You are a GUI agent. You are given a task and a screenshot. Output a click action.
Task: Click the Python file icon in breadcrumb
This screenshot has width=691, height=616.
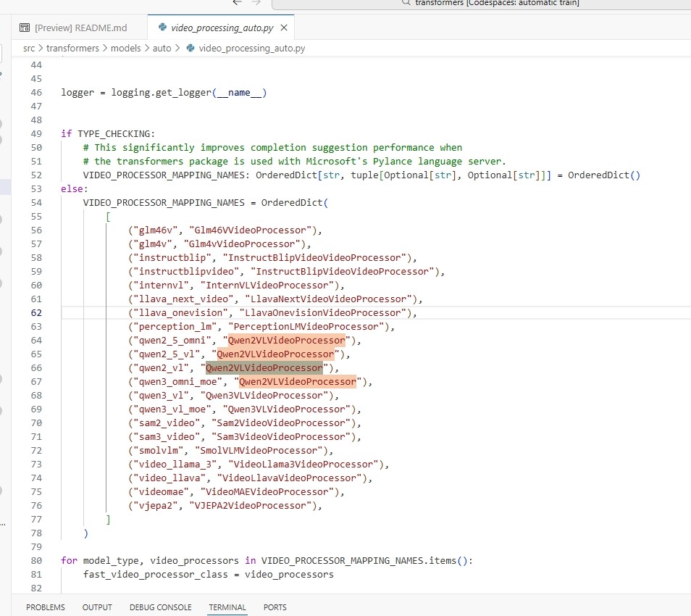[190, 49]
